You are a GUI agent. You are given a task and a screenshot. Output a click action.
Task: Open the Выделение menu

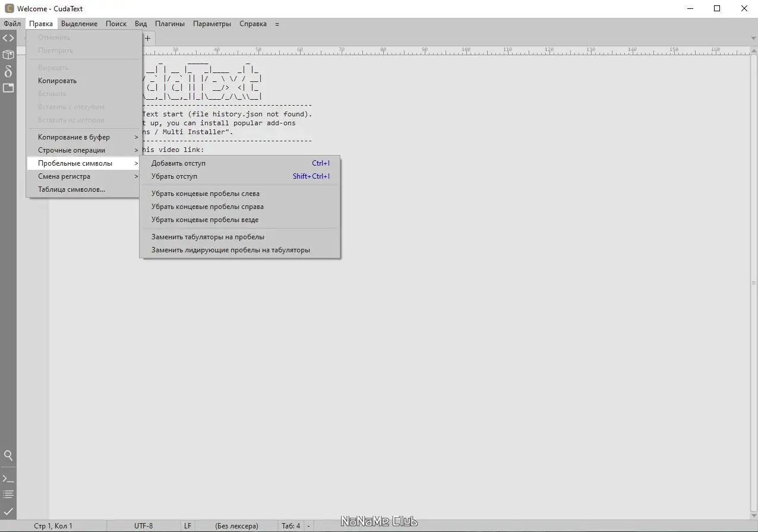click(79, 24)
